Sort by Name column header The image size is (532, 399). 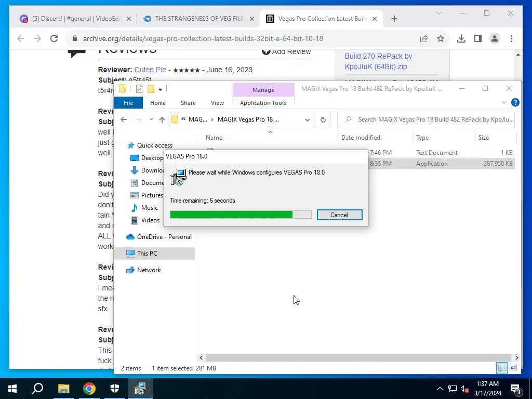point(214,137)
